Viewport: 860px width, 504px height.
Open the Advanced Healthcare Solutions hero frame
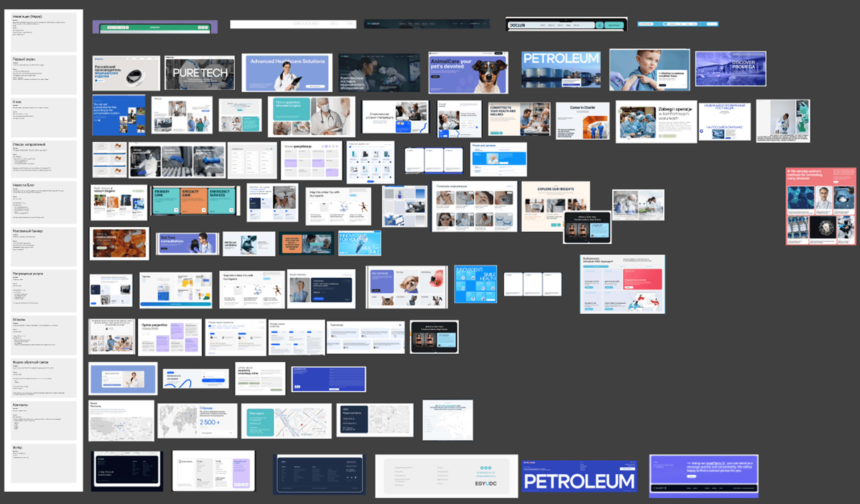[287, 73]
